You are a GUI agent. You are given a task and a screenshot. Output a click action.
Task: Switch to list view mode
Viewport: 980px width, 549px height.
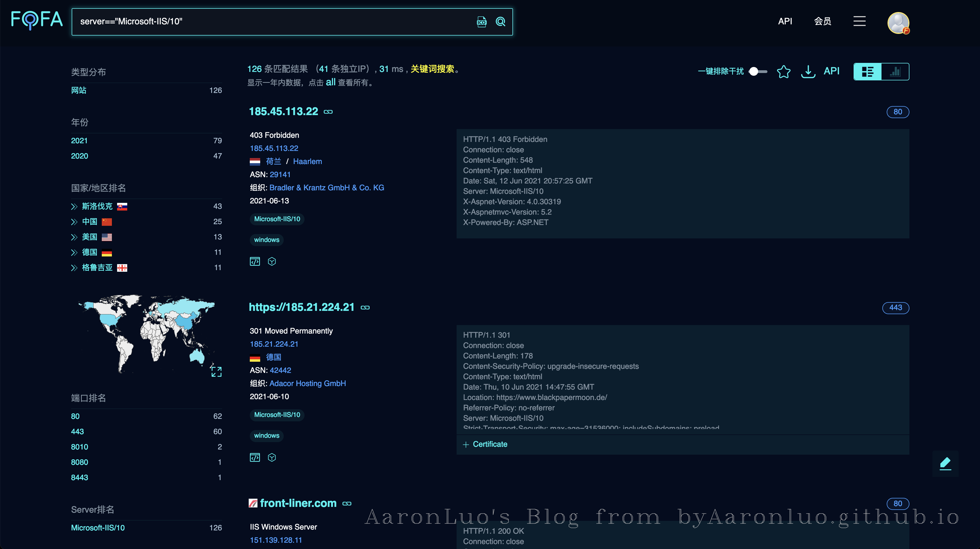pos(867,71)
